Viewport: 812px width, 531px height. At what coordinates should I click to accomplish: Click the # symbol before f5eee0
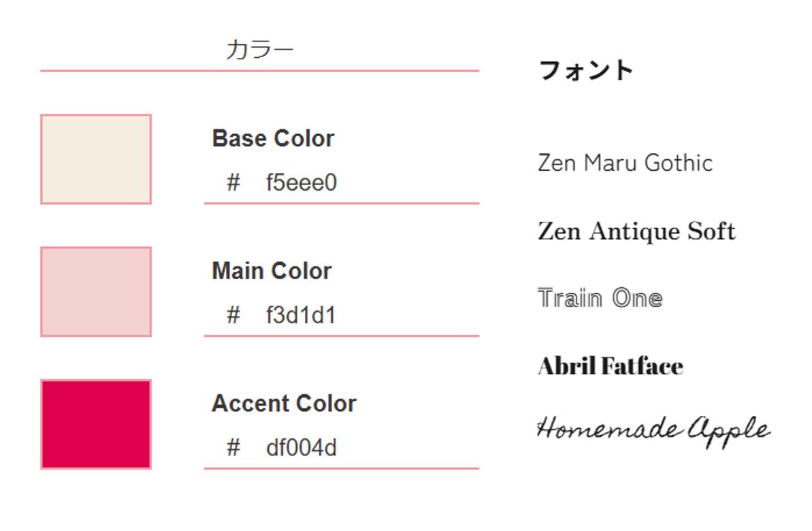pyautogui.click(x=233, y=183)
